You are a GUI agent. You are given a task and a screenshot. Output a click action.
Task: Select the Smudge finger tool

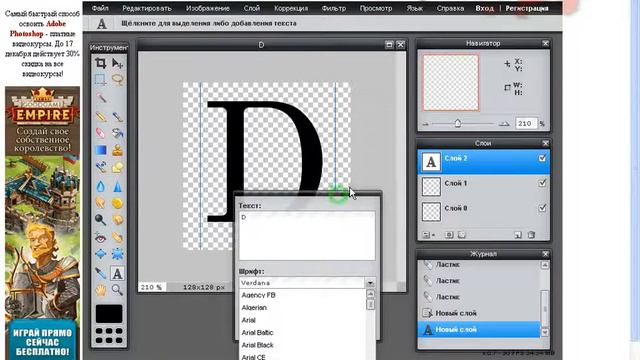click(100, 203)
